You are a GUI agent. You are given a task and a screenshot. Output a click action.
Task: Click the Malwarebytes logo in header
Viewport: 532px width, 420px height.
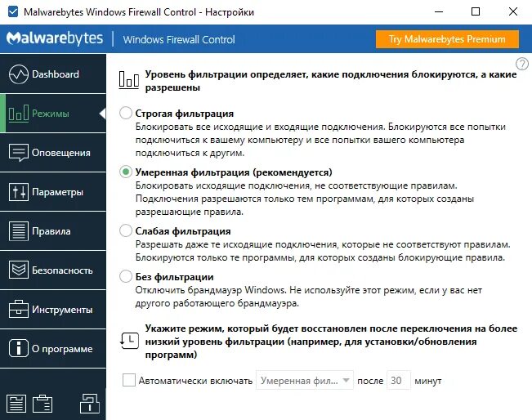pos(55,38)
